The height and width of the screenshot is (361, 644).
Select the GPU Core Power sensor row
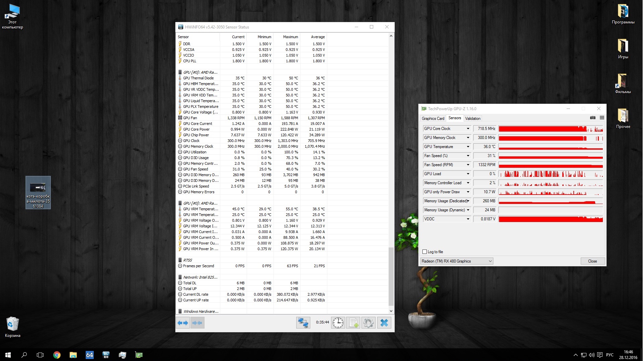pyautogui.click(x=252, y=130)
